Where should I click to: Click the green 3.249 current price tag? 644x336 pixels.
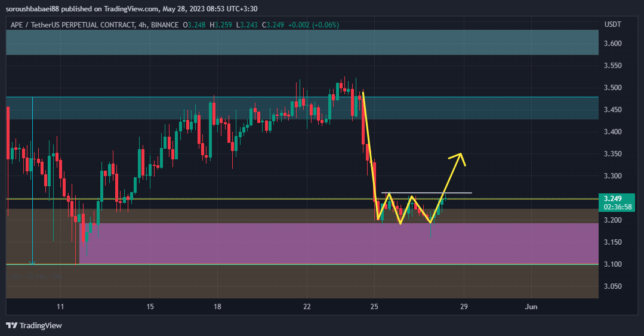(613, 198)
